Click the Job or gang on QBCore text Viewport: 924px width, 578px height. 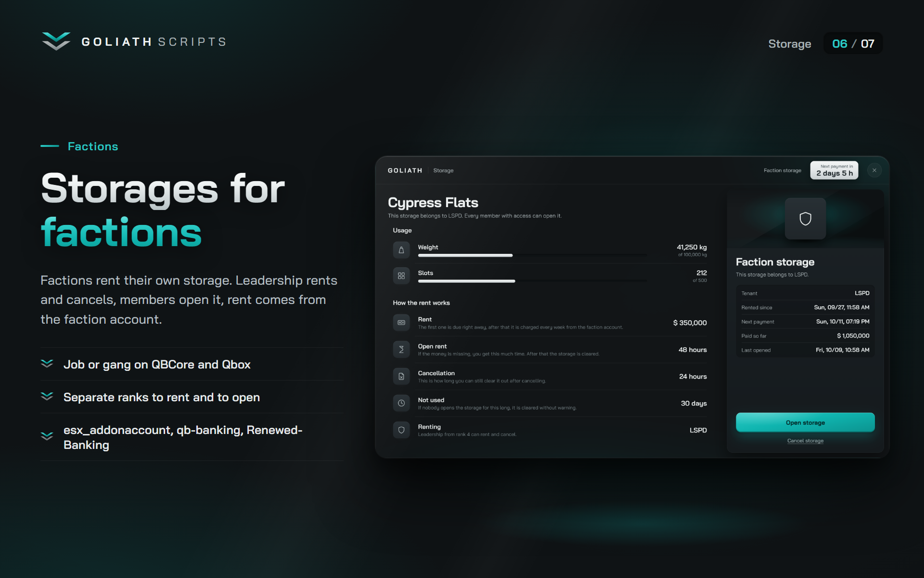coord(157,365)
